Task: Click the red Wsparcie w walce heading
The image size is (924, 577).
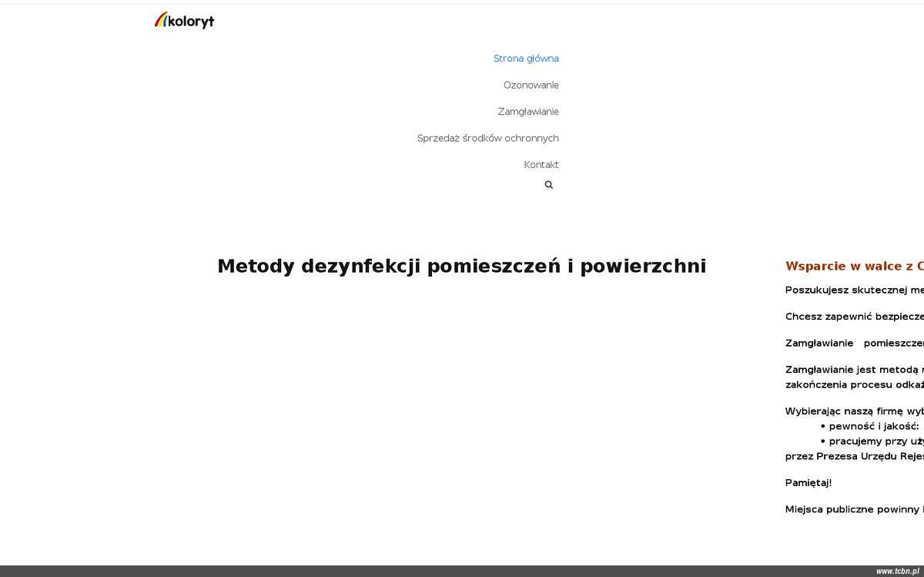Action: point(854,267)
